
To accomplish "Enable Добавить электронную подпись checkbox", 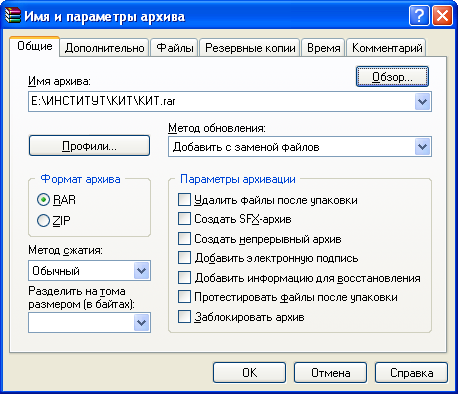I will click(184, 258).
